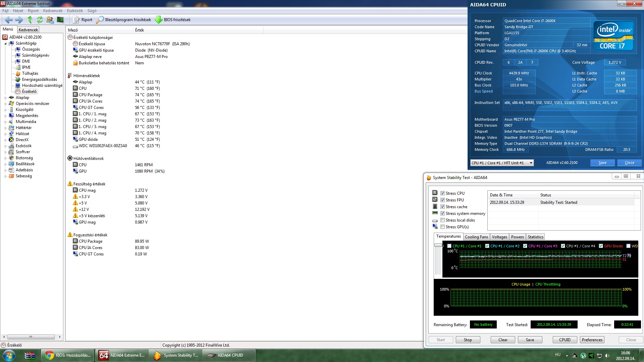Go back using the blue left arrow
This screenshot has height=362, width=644.
coord(9,20)
